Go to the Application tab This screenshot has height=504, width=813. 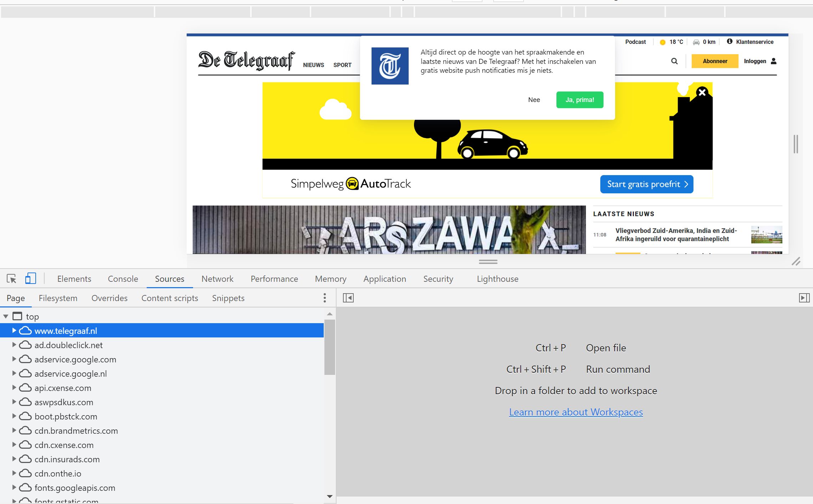point(385,279)
